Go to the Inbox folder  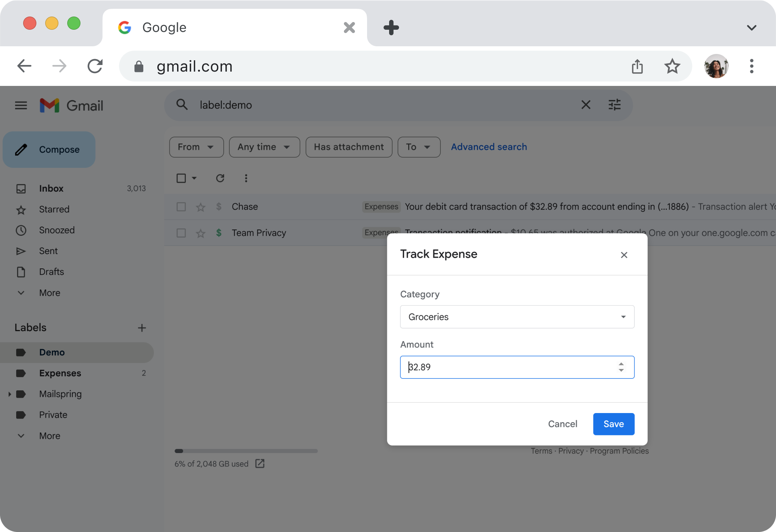pyautogui.click(x=51, y=188)
